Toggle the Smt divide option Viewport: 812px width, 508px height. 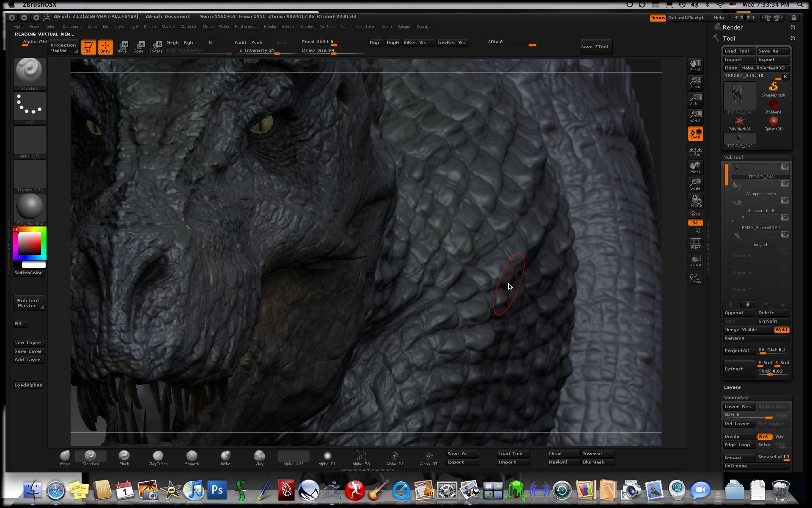[764, 436]
